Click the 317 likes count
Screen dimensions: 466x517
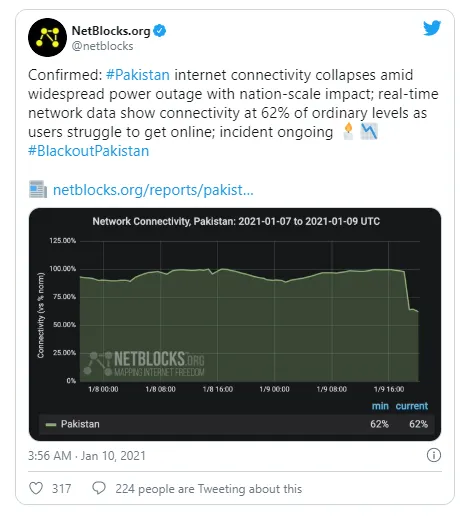coord(61,489)
